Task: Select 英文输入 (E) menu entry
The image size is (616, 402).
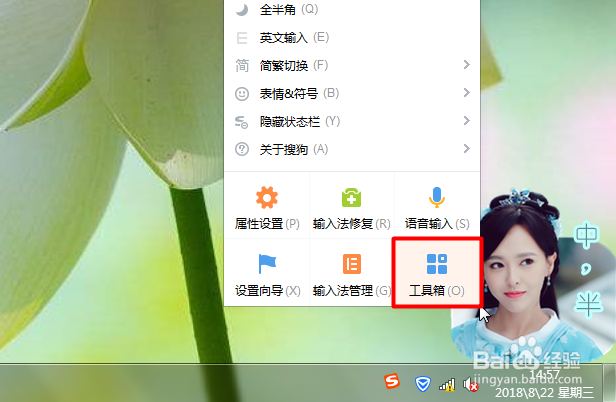Action: (x=352, y=38)
